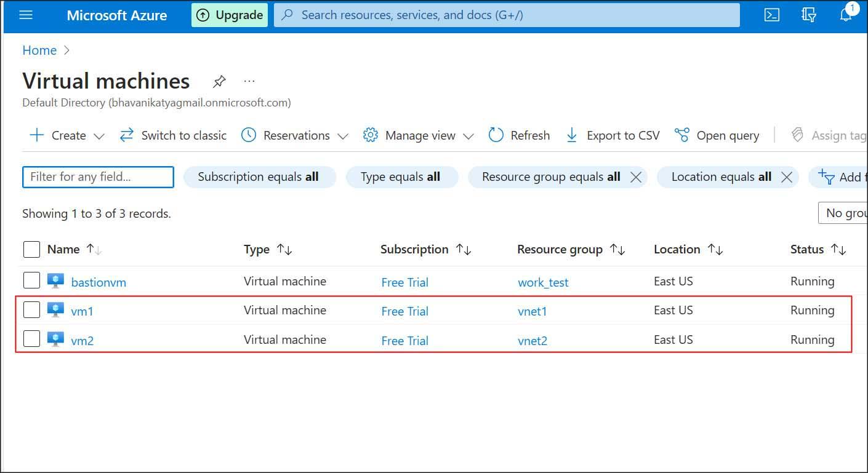Tick the vm1 row checkbox
Viewport: 868px width, 473px height.
tap(31, 310)
